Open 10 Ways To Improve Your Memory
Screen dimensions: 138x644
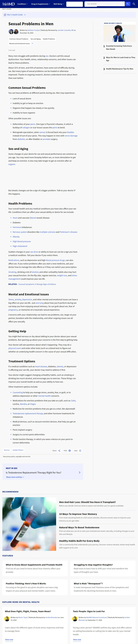[78, 514]
